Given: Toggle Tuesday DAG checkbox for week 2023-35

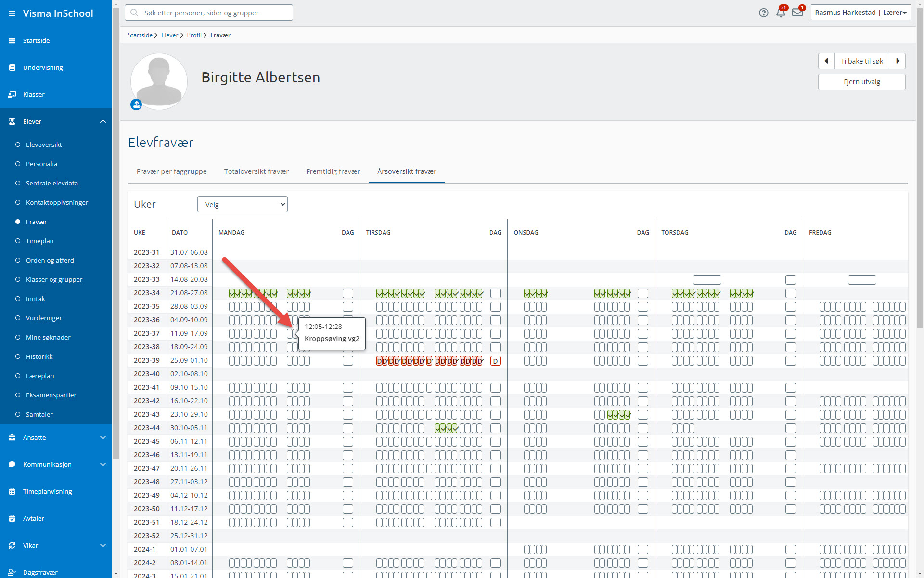Looking at the screenshot, I should 495,307.
